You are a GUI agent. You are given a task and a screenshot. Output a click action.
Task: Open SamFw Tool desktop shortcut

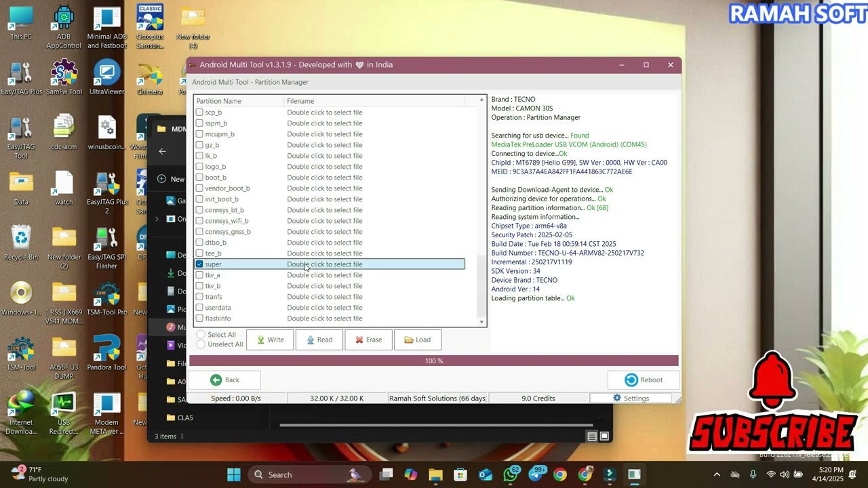(x=64, y=78)
